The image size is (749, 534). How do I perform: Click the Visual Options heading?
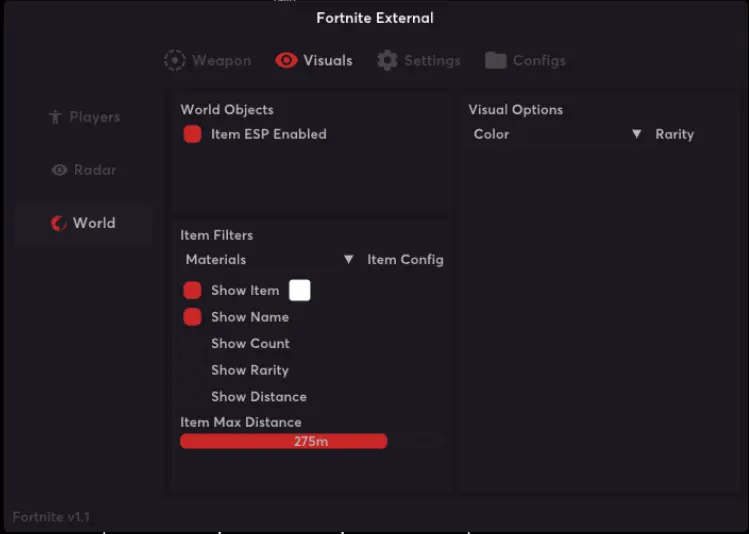coord(515,109)
